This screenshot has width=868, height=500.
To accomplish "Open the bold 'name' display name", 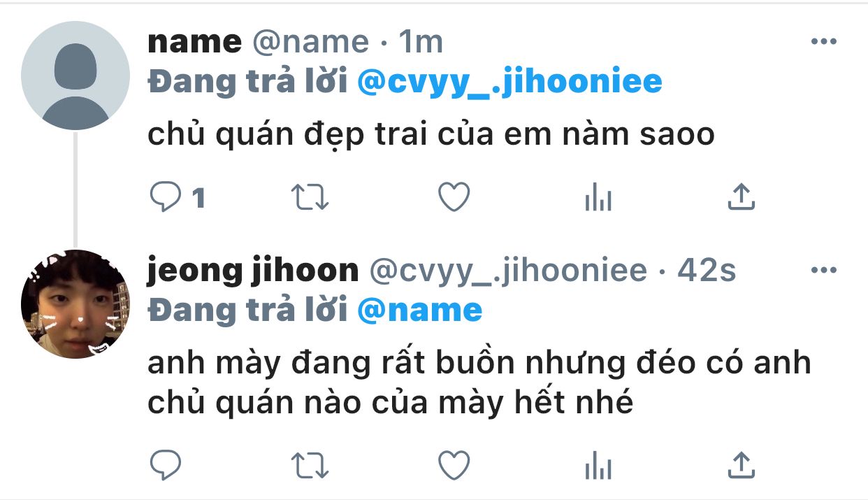I will (x=194, y=43).
